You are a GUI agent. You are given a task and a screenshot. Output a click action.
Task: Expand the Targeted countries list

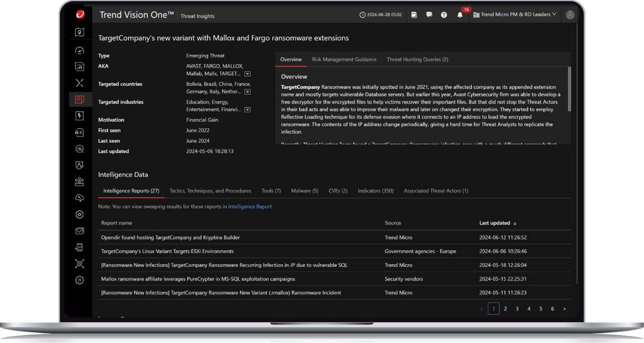(247, 92)
